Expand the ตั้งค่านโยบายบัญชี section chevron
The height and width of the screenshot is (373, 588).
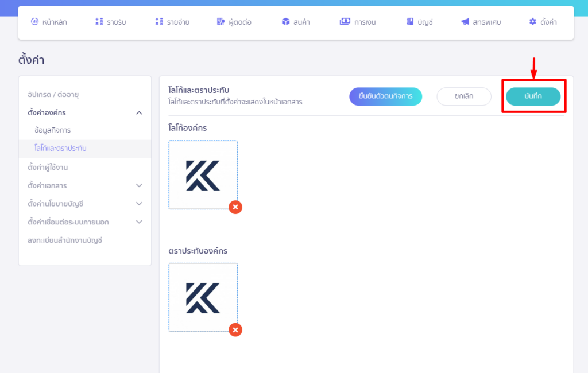(x=139, y=204)
